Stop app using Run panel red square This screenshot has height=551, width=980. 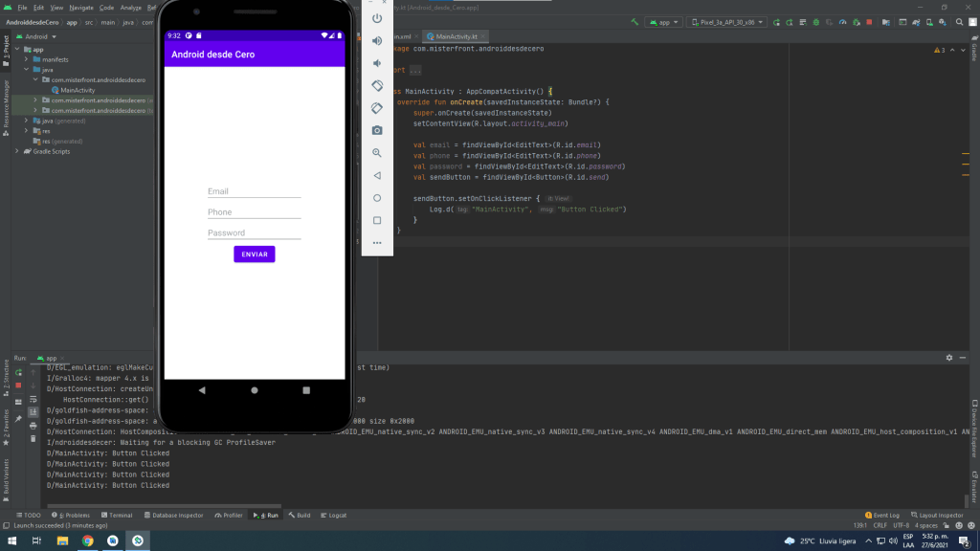coord(19,386)
